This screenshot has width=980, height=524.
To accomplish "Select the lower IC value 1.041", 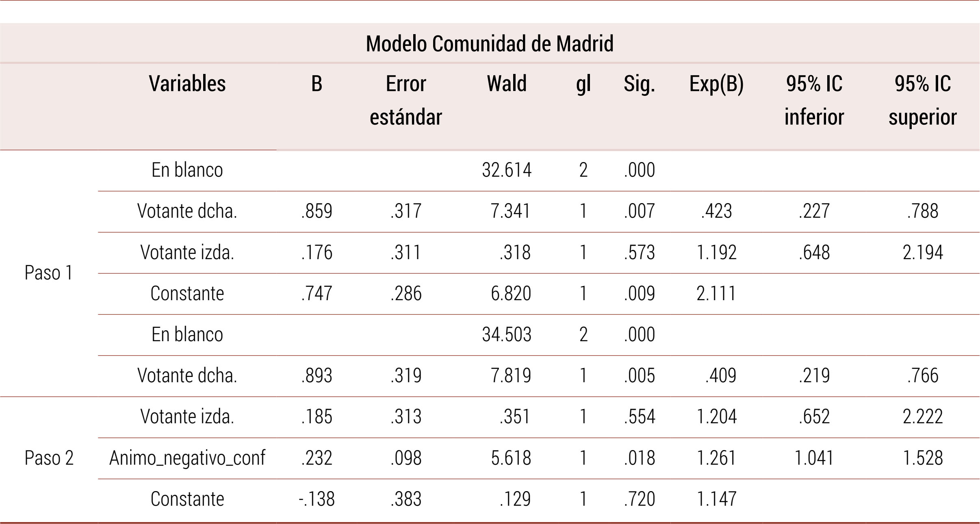I will (x=814, y=458).
